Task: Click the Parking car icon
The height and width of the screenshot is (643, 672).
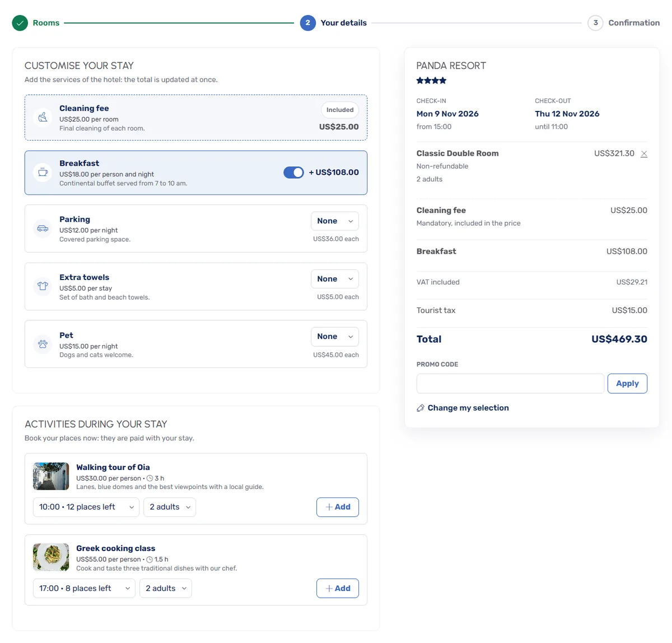Action: tap(43, 229)
